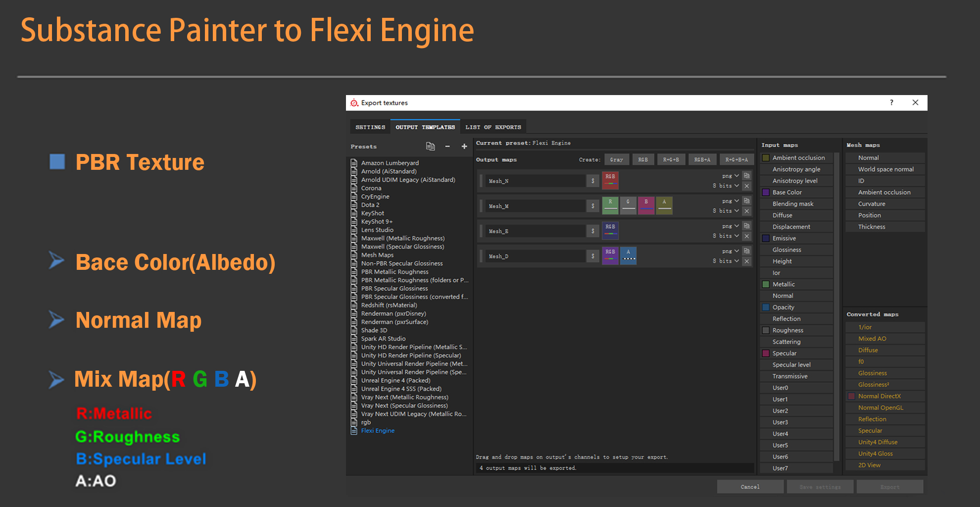Open the png format dropdown for Mesh_D
Screen dimensions: 980x507
pos(730,251)
